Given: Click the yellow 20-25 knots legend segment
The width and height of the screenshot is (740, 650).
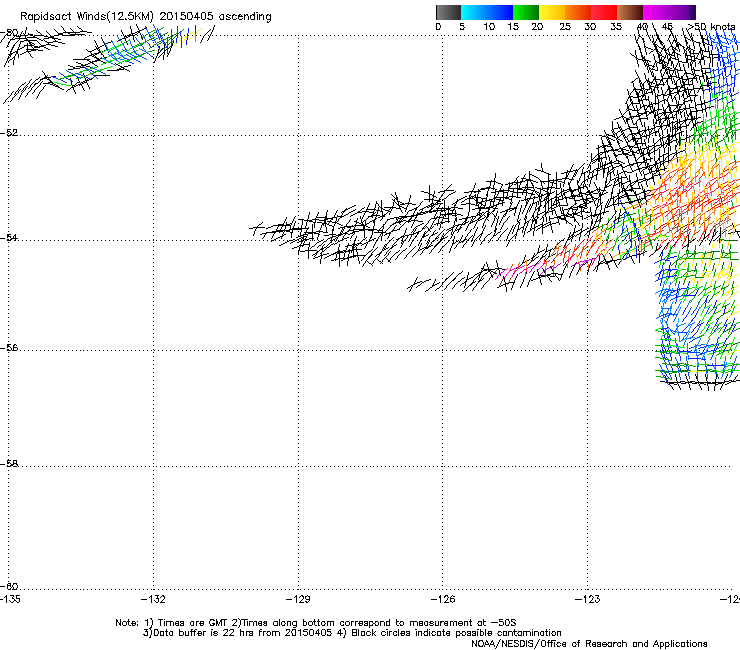Looking at the screenshot, I should coord(552,12).
